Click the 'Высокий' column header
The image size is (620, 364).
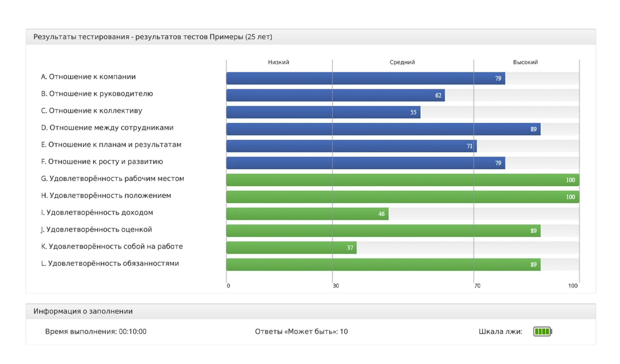tap(526, 62)
